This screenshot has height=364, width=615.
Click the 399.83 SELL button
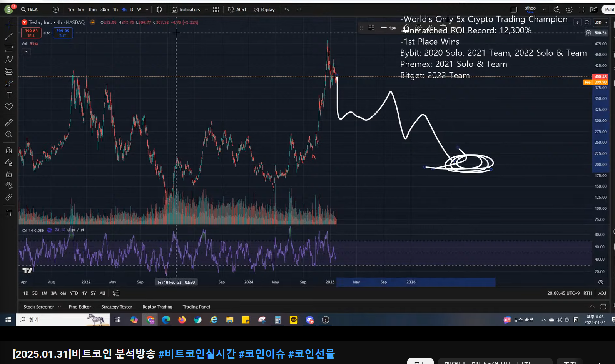click(x=31, y=33)
